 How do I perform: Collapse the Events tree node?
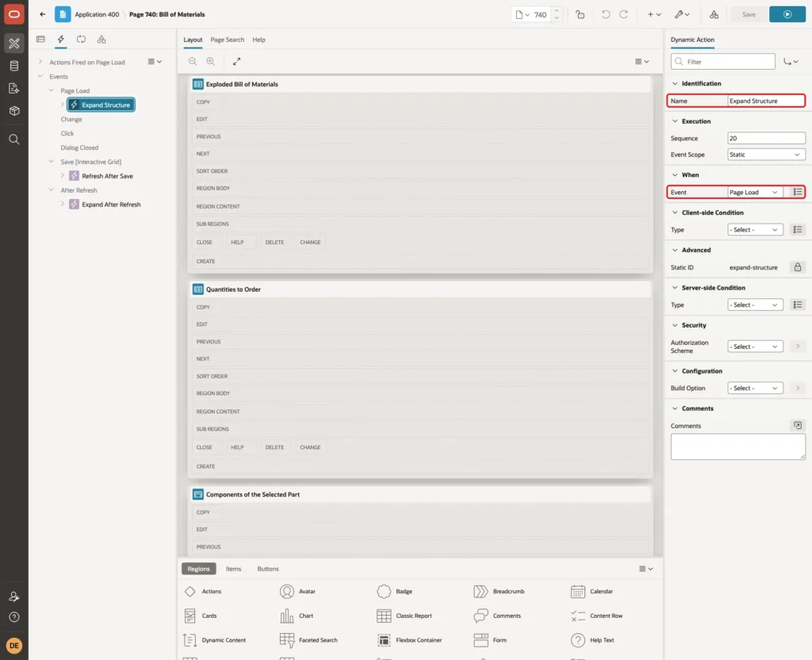40,76
